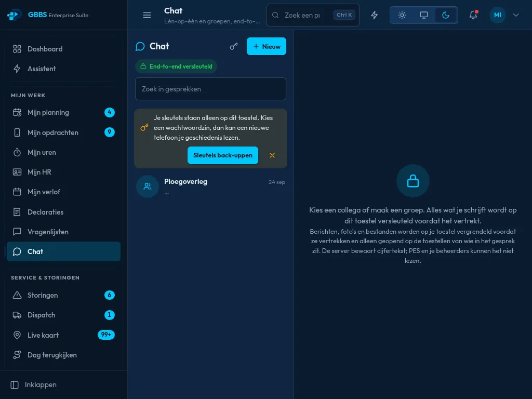Viewport: 532px width, 399px height.
Task: Open Mijn opdrachten
Action: [x=63, y=132]
